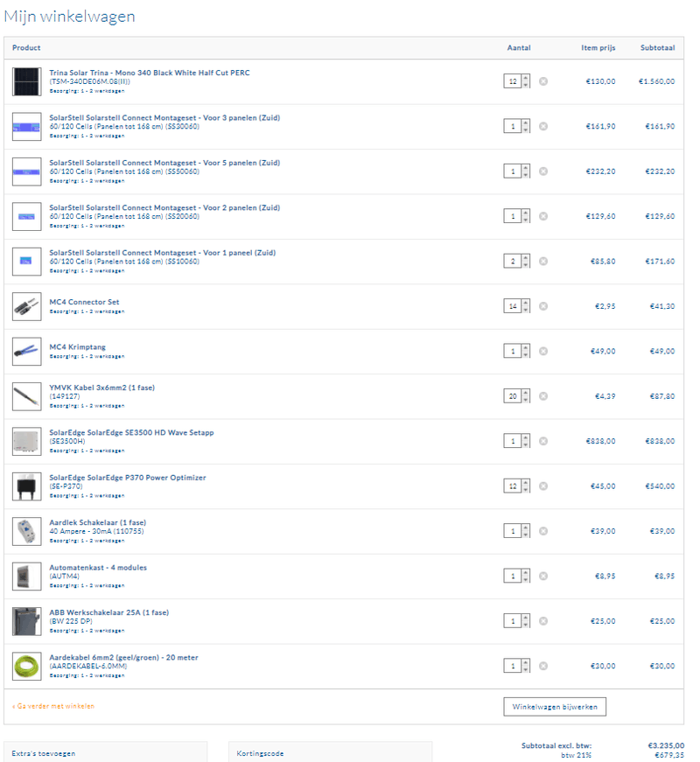Click the Winkelwagen bijwerken button
Screen dimensions: 700x762
coord(554,706)
